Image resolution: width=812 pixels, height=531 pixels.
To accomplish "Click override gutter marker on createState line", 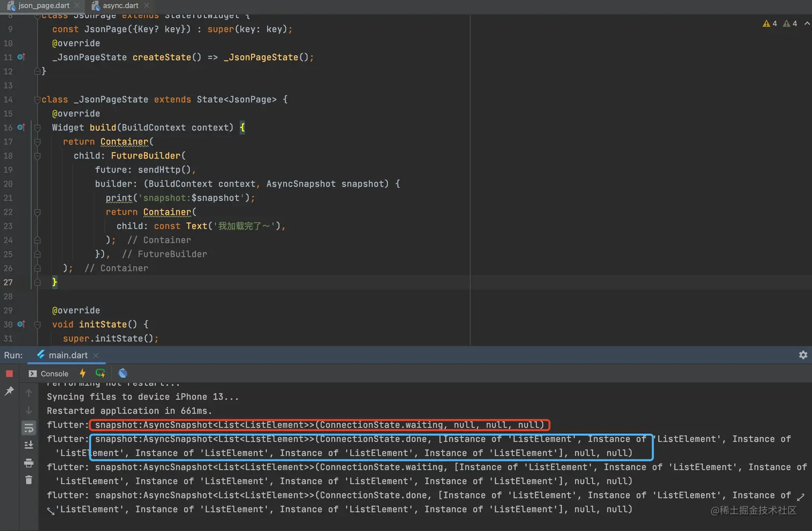I will pyautogui.click(x=21, y=57).
